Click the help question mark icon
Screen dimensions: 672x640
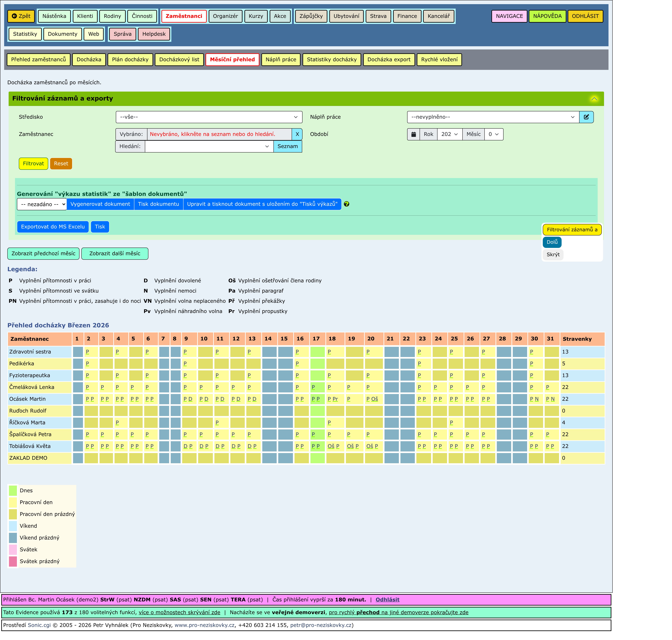pyautogui.click(x=346, y=204)
